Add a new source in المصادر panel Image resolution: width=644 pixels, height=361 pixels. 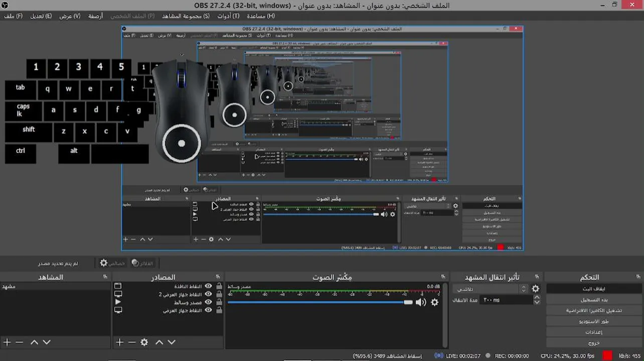click(119, 342)
